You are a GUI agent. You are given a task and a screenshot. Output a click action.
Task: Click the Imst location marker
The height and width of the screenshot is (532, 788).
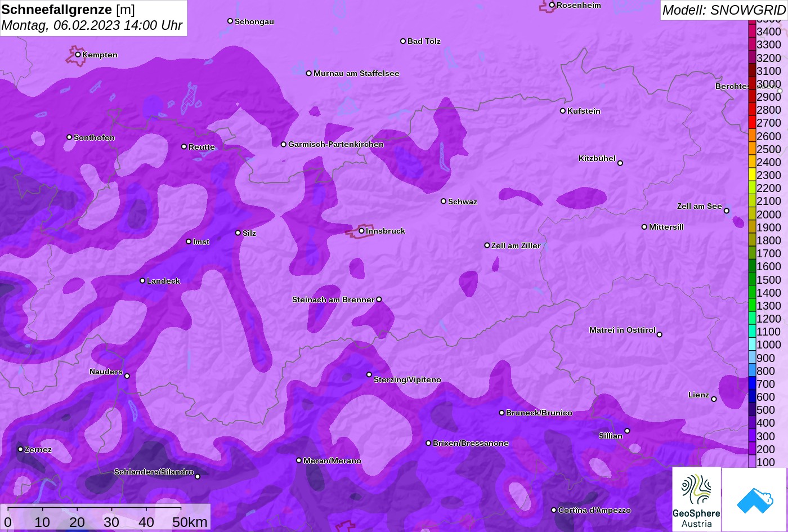coord(189,242)
